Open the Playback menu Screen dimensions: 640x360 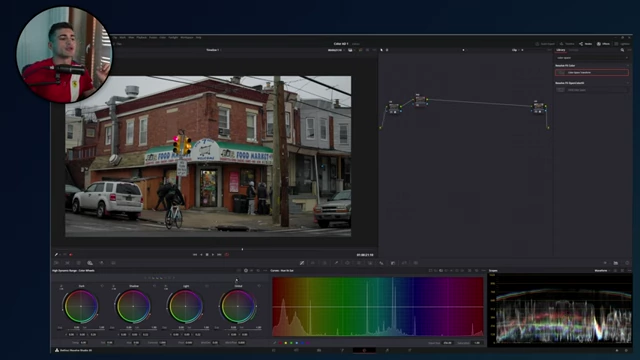pyautogui.click(x=142, y=38)
